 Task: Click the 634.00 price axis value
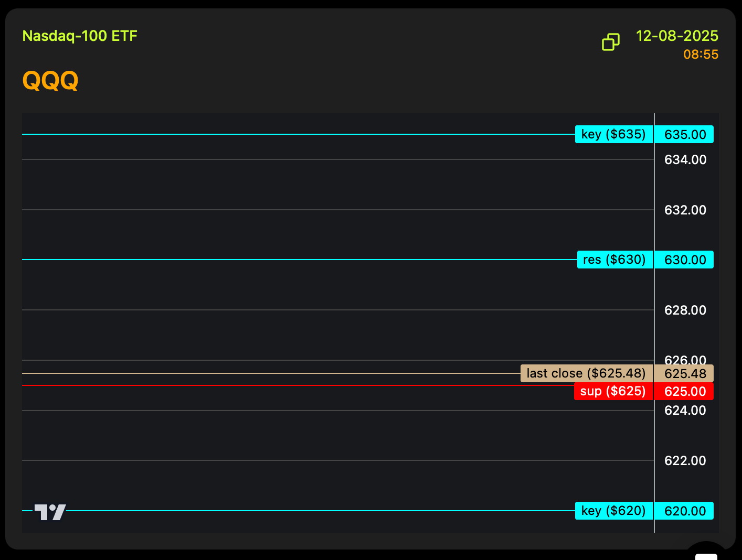coord(685,160)
